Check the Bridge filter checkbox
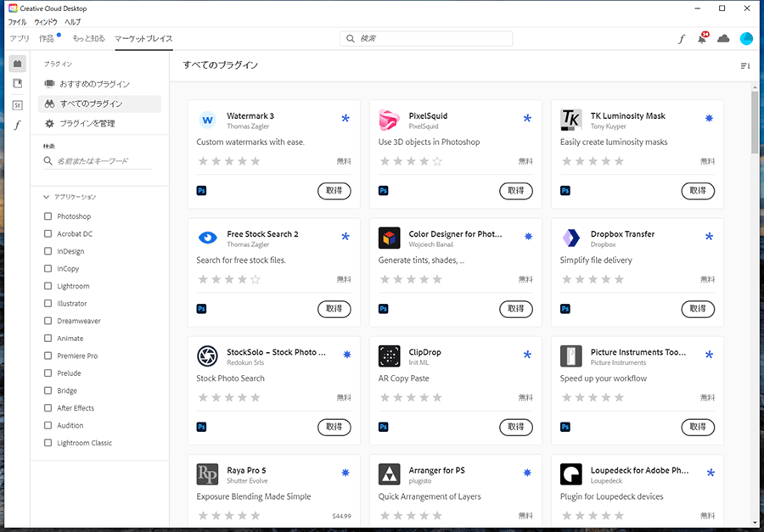Screen dimensions: 764x532 (x=48, y=390)
